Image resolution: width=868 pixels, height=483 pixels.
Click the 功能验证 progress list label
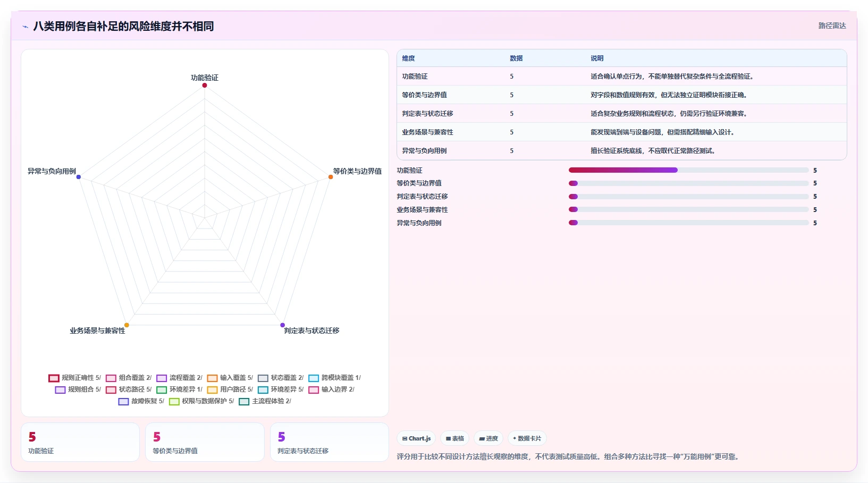[x=409, y=171]
